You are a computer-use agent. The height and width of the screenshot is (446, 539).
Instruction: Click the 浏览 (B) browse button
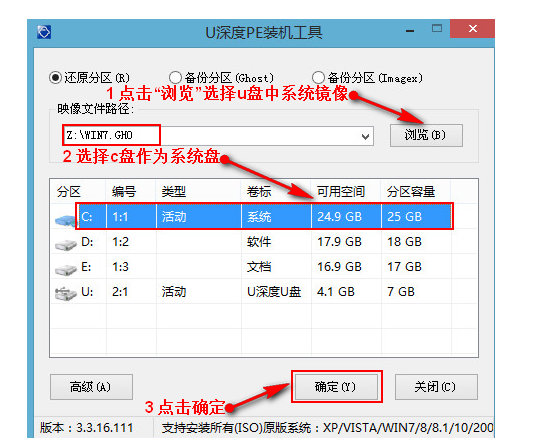coord(426,135)
